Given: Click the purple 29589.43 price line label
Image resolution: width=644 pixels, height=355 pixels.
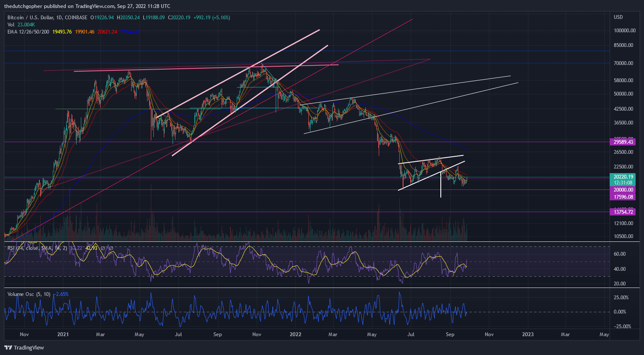Looking at the screenshot, I should click(623, 142).
